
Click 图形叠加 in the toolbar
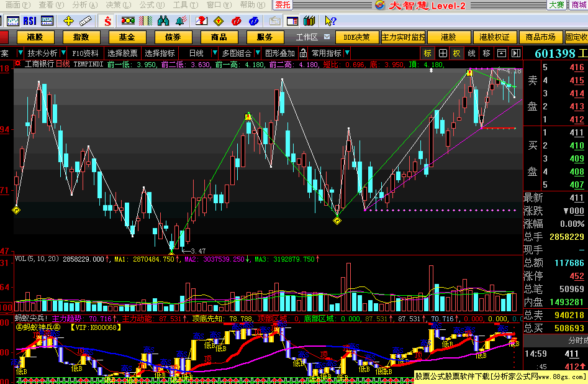280,53
